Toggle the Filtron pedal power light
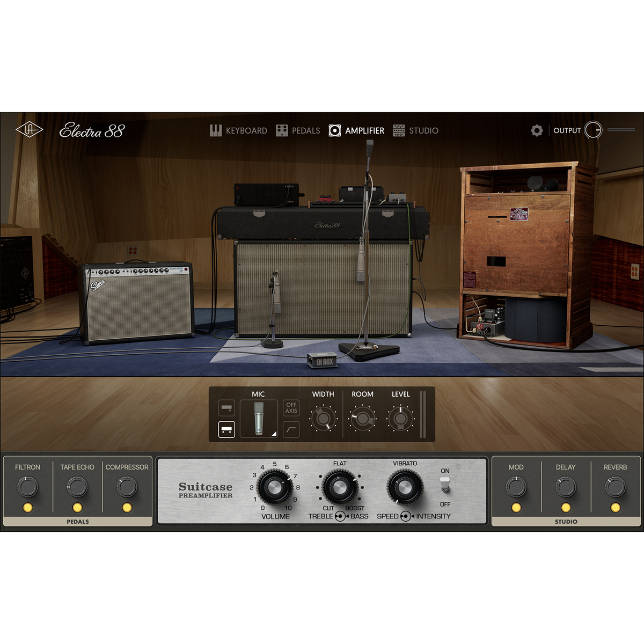This screenshot has width=644, height=644. click(28, 508)
